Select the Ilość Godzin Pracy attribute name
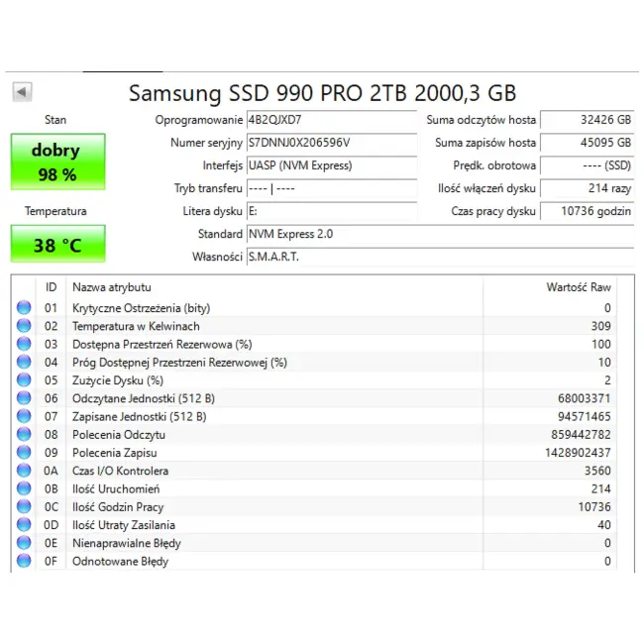644x644 pixels. [x=118, y=507]
